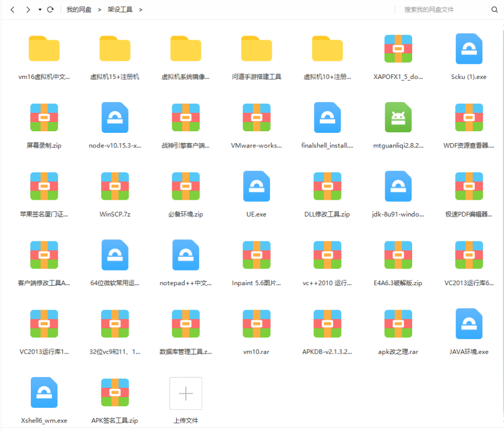The image size is (504, 431).
Task: Click the file name Xshell6_wm.exe
Action: tap(44, 420)
